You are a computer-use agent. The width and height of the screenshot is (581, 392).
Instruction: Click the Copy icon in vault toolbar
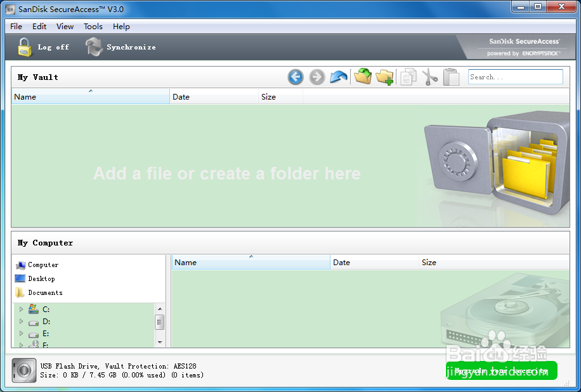pyautogui.click(x=408, y=77)
